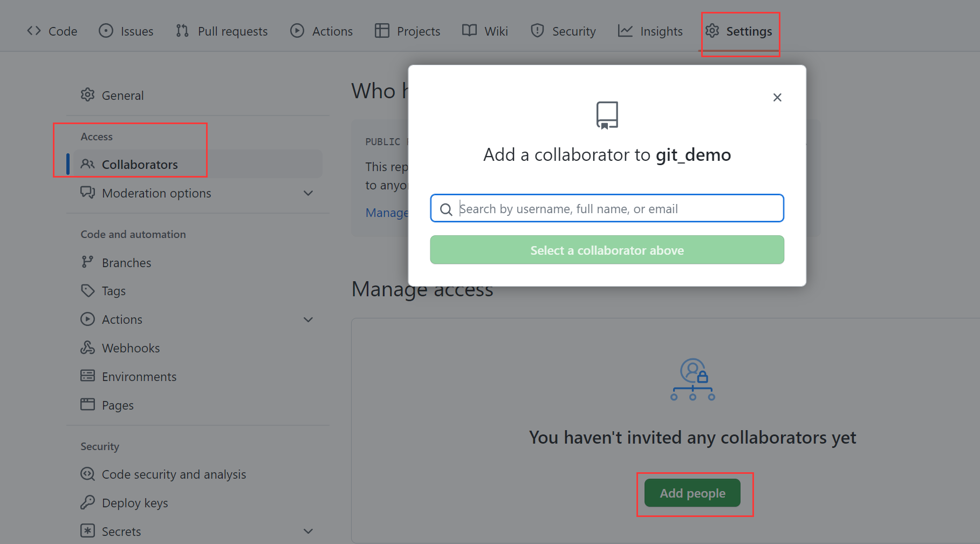980x544 pixels.
Task: Open Pages settings
Action: (198, 405)
